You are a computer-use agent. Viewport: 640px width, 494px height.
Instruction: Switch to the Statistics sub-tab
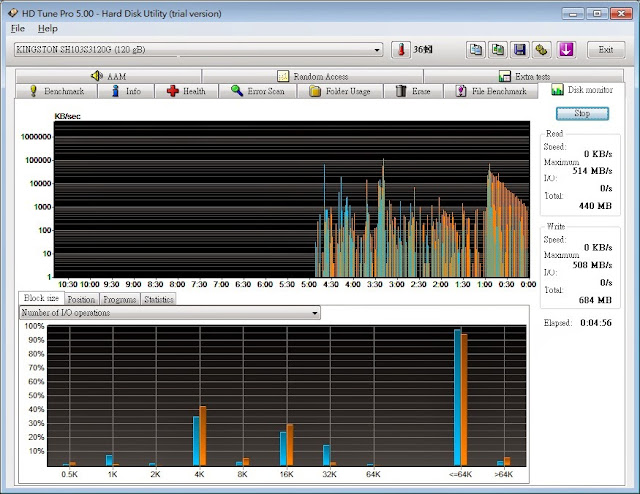tap(159, 299)
